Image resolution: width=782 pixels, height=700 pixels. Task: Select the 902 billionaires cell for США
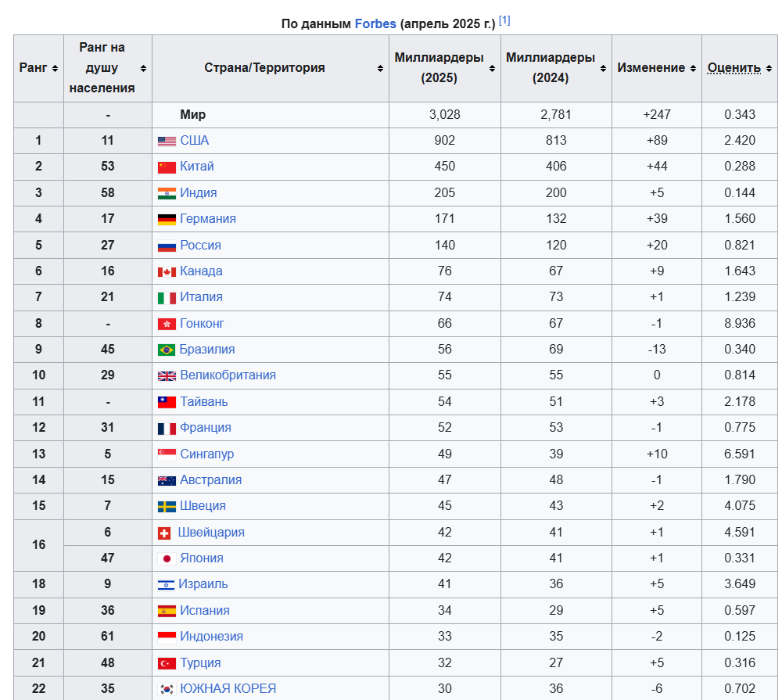445,141
